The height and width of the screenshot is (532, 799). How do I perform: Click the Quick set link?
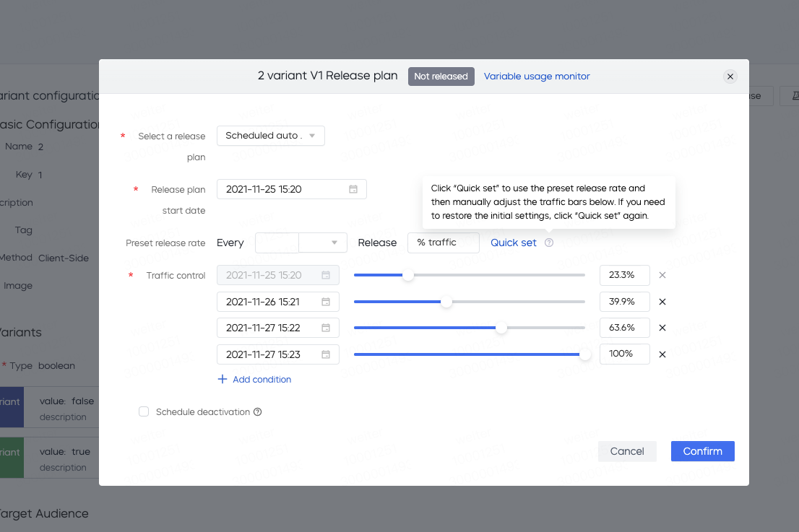[513, 243]
